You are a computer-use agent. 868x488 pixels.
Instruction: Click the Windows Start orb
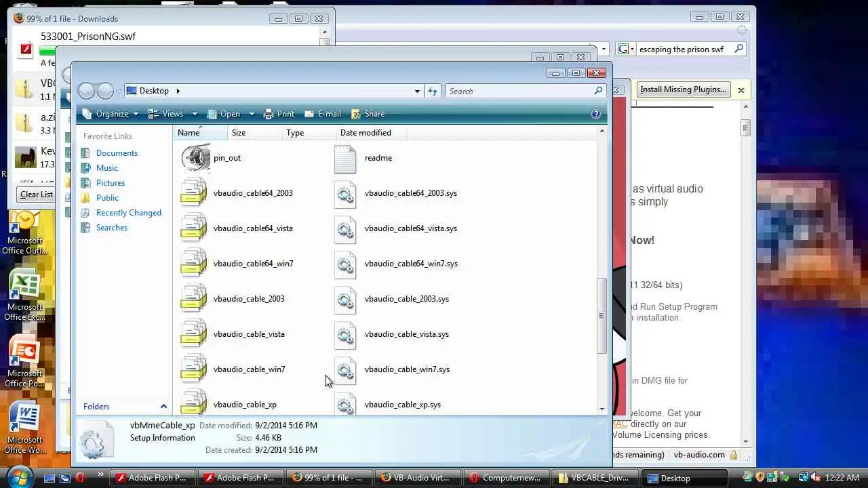[20, 476]
